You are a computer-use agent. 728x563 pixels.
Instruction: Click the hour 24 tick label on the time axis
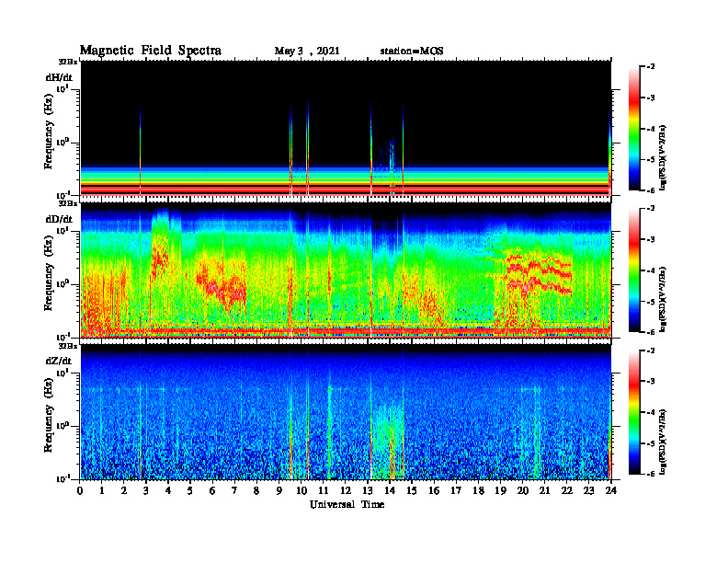[x=611, y=490]
